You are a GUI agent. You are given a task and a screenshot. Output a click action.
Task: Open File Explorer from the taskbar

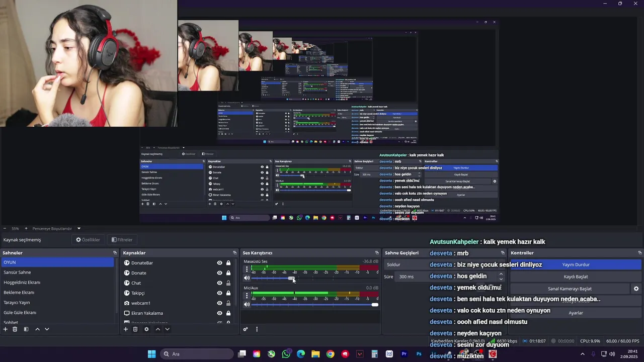315,354
